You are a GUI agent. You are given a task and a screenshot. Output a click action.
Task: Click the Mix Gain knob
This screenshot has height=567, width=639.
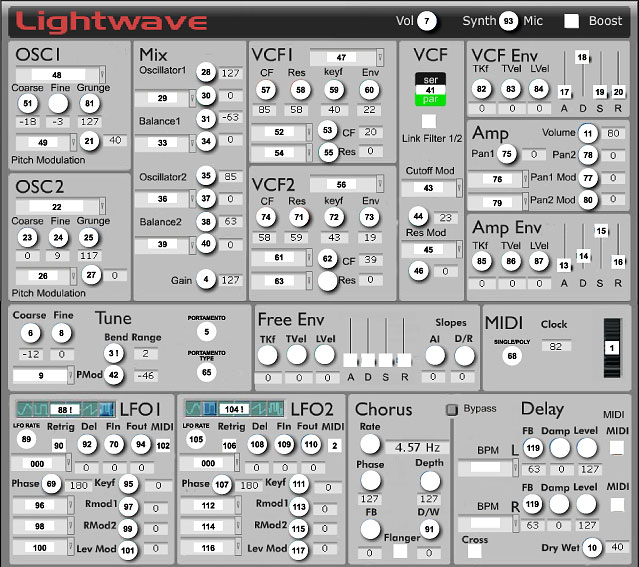(x=206, y=280)
